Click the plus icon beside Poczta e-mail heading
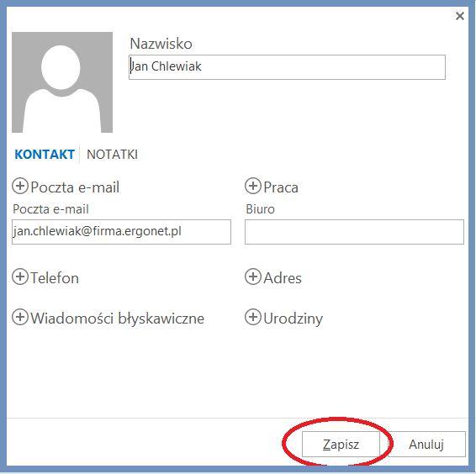This screenshot has height=474, width=476. pos(20,186)
